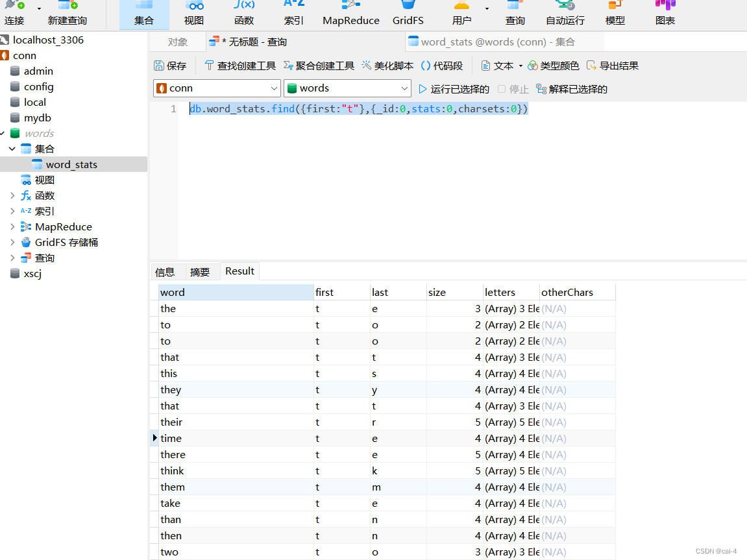Click 美化脚本 to beautify the script

pyautogui.click(x=387, y=66)
